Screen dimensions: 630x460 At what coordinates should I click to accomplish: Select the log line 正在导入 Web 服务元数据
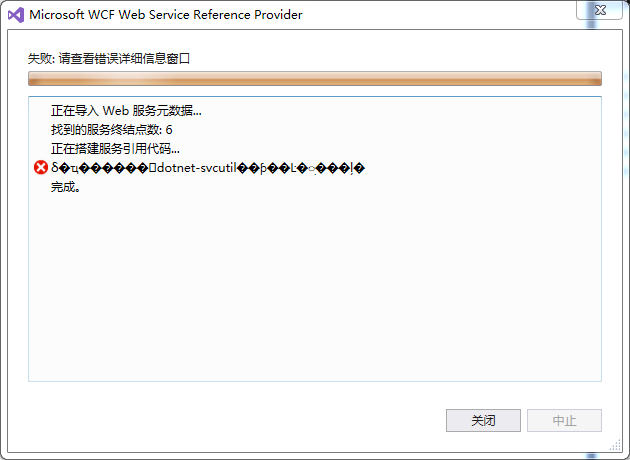tap(126, 110)
